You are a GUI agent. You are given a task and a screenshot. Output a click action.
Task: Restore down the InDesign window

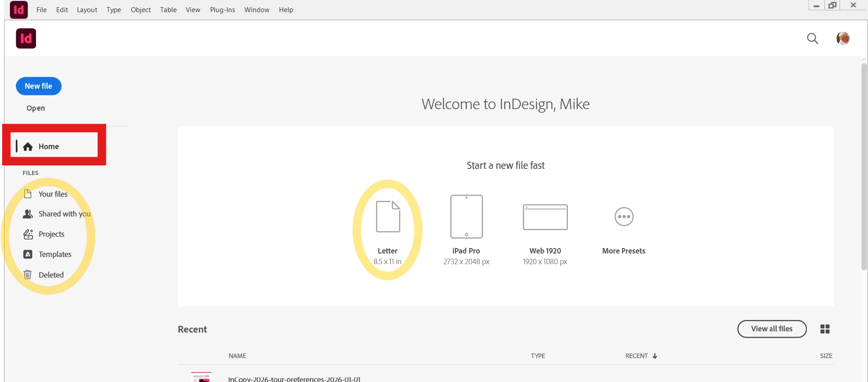(x=832, y=5)
